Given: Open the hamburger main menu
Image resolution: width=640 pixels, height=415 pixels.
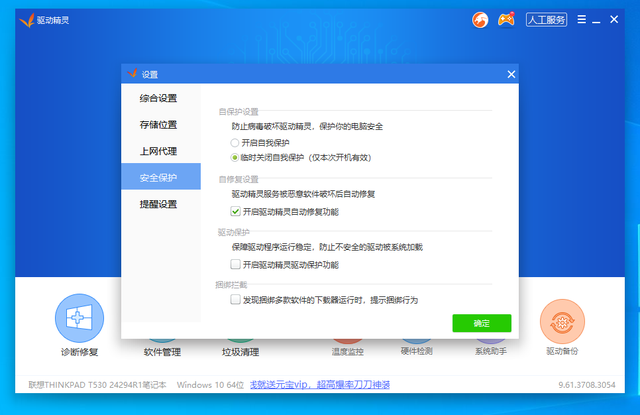Looking at the screenshot, I should click(x=582, y=19).
